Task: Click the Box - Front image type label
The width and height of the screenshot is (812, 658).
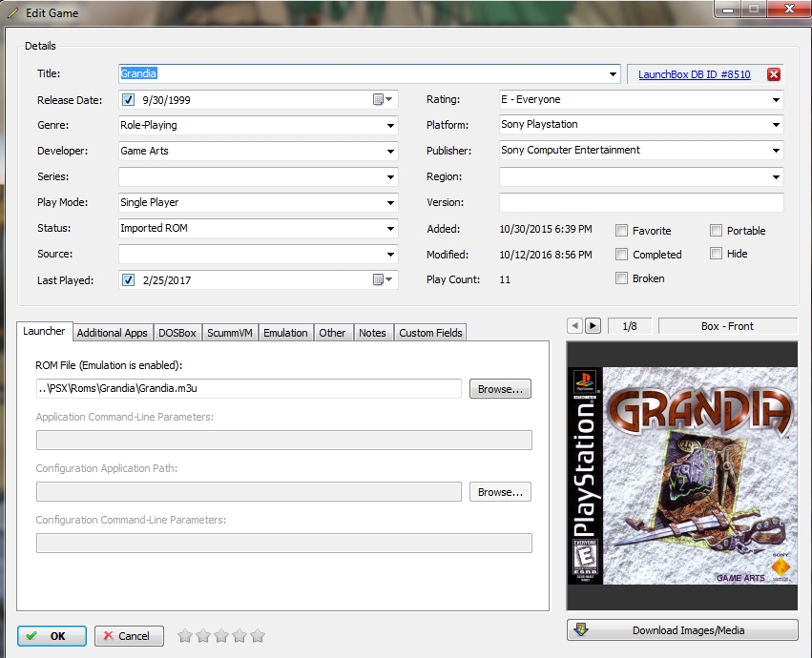Action: click(x=728, y=326)
